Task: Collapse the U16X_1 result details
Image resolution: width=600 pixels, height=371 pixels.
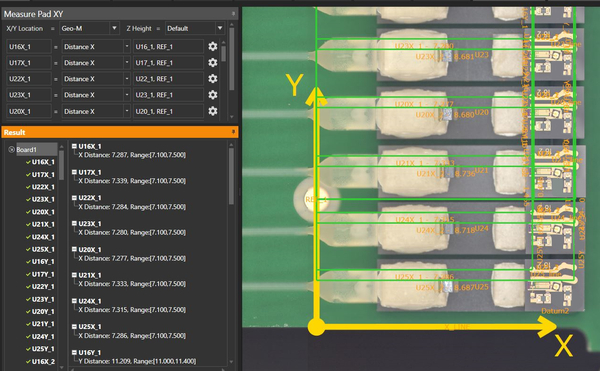Action: [x=74, y=146]
